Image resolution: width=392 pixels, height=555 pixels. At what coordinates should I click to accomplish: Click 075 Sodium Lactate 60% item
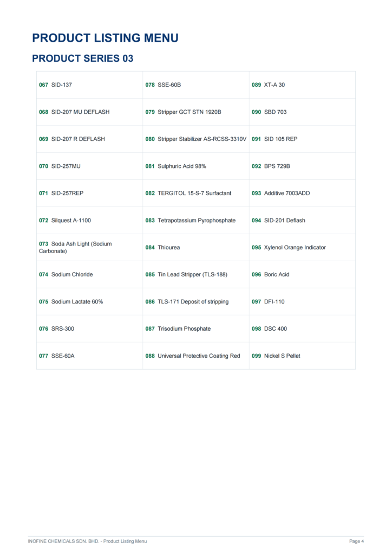[71, 301]
